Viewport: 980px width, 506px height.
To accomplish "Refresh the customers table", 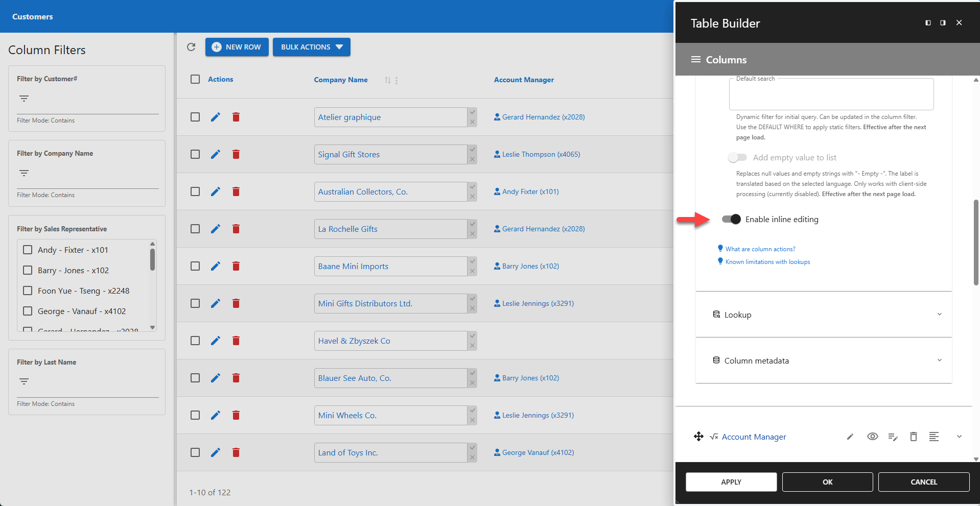I will [x=192, y=47].
